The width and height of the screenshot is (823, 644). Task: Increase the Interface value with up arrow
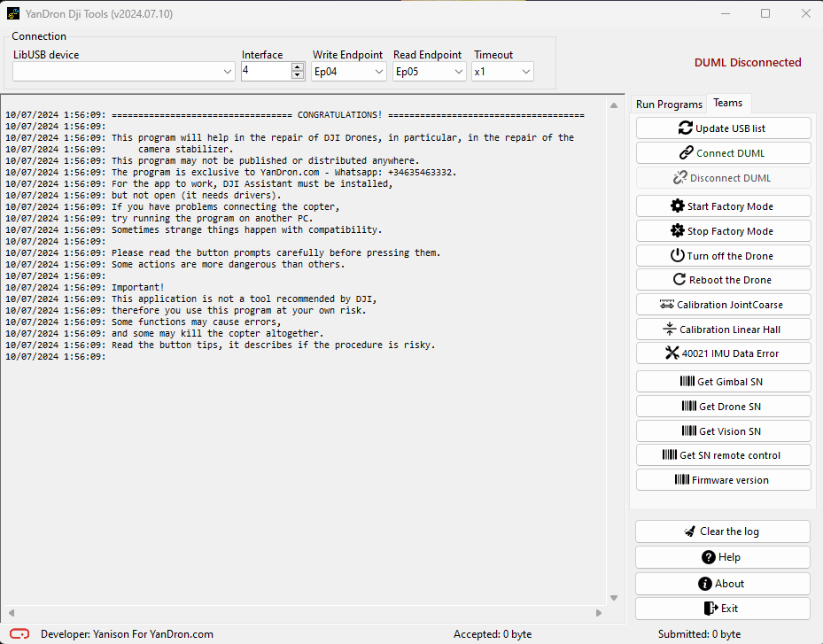(x=298, y=67)
